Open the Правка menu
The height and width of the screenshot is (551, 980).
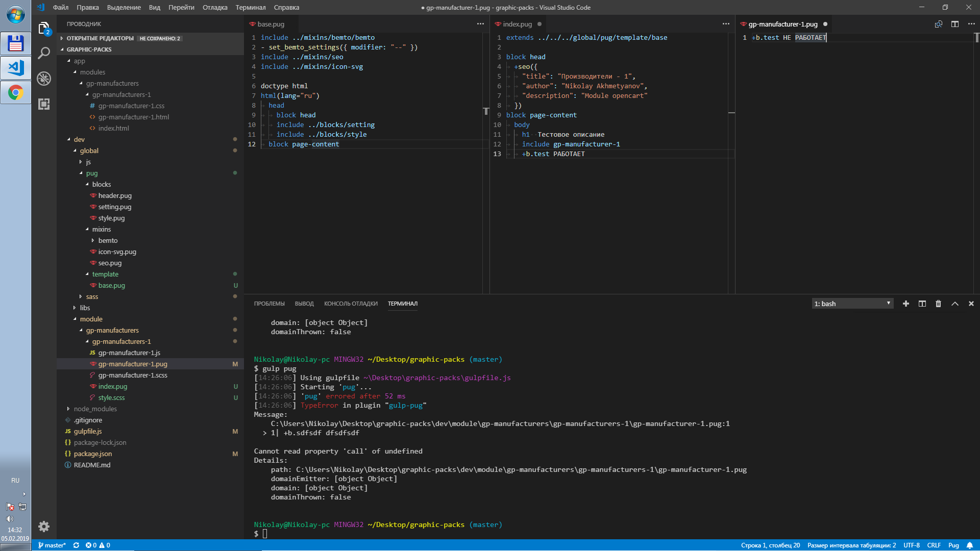(88, 8)
